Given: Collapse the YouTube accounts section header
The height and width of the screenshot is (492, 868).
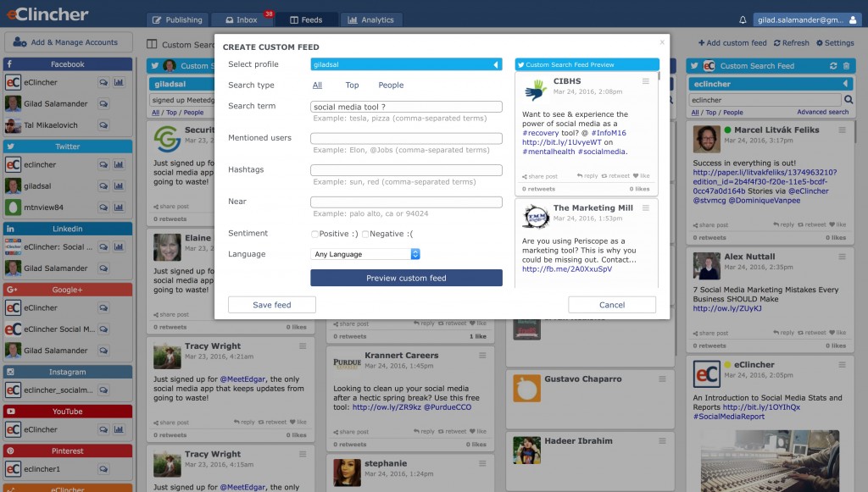Looking at the screenshot, I should (68, 412).
